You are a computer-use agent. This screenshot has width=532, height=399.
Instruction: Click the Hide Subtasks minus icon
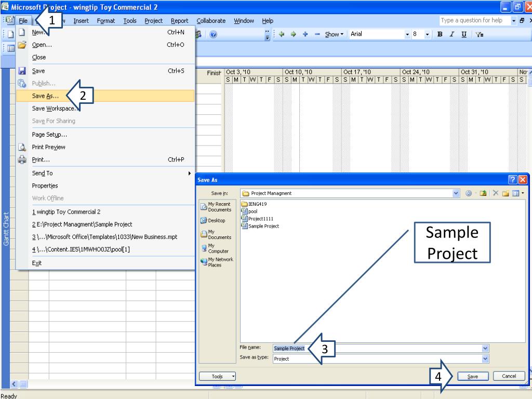click(317, 34)
